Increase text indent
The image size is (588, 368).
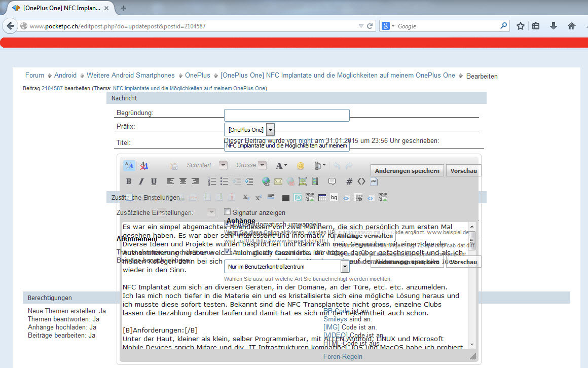pos(249,181)
